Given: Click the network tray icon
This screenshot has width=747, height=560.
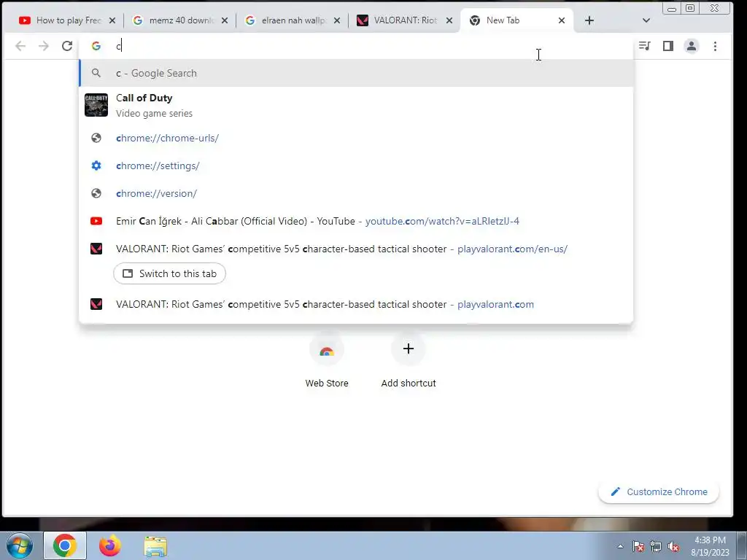Looking at the screenshot, I should click(x=656, y=547).
